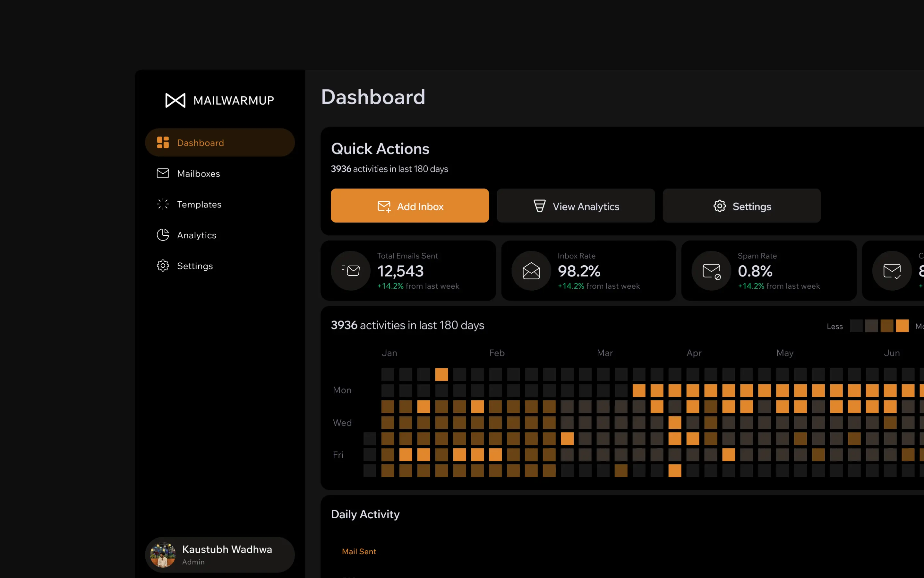Click the brown legend swatch
The width and height of the screenshot is (924, 578).
(x=886, y=326)
